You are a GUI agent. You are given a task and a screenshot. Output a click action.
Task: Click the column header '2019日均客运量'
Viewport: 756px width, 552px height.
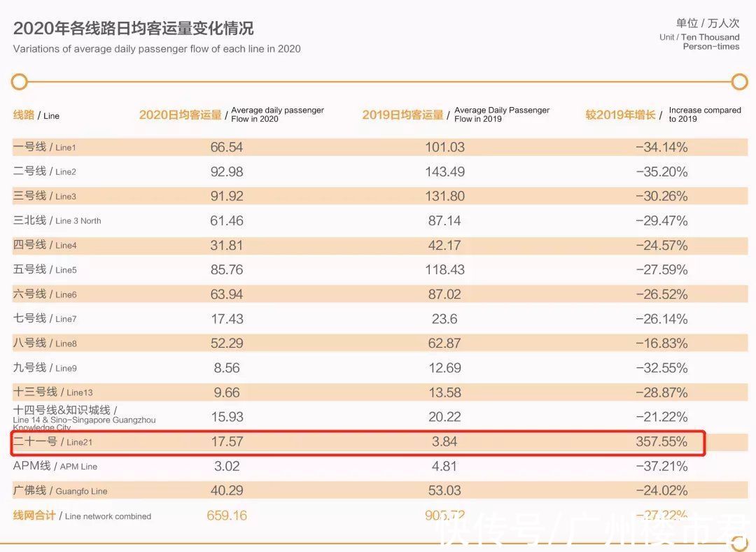tap(402, 115)
